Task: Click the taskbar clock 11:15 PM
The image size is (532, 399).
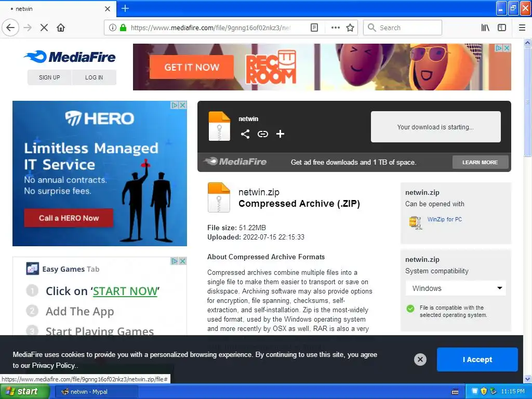Action: click(513, 391)
